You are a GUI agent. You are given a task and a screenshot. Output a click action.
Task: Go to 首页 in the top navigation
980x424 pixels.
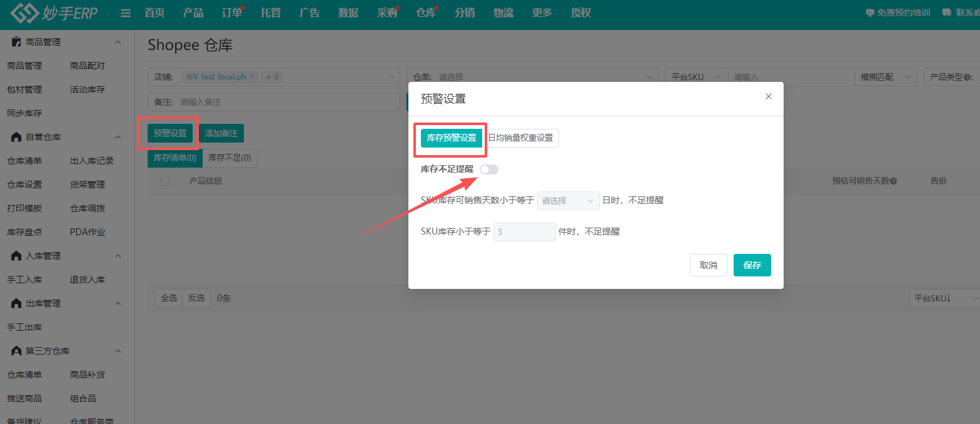[154, 13]
